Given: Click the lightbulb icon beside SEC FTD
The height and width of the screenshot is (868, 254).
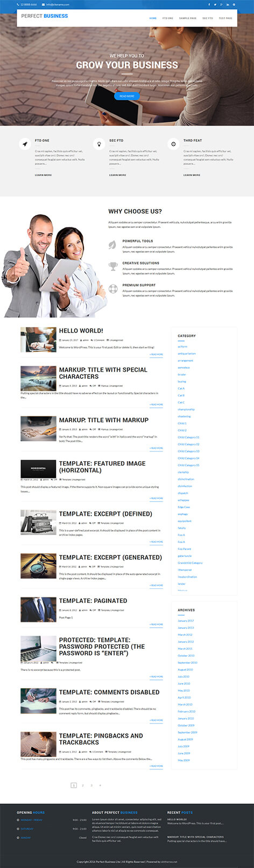Looking at the screenshot, I should click(x=98, y=144).
